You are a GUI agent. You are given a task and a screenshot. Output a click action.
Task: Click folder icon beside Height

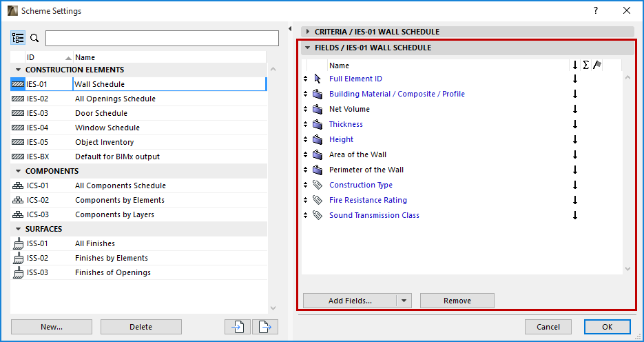click(318, 139)
